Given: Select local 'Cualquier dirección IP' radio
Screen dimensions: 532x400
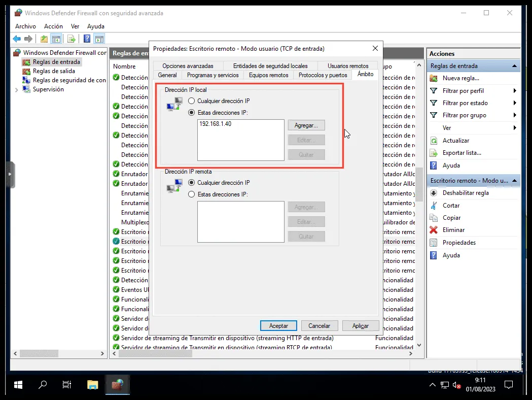Looking at the screenshot, I should (192, 101).
